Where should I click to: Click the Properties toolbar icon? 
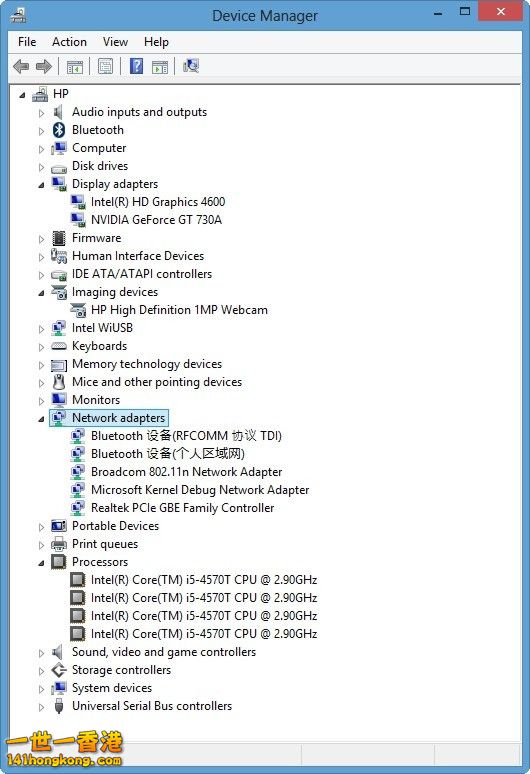pyautogui.click(x=105, y=66)
